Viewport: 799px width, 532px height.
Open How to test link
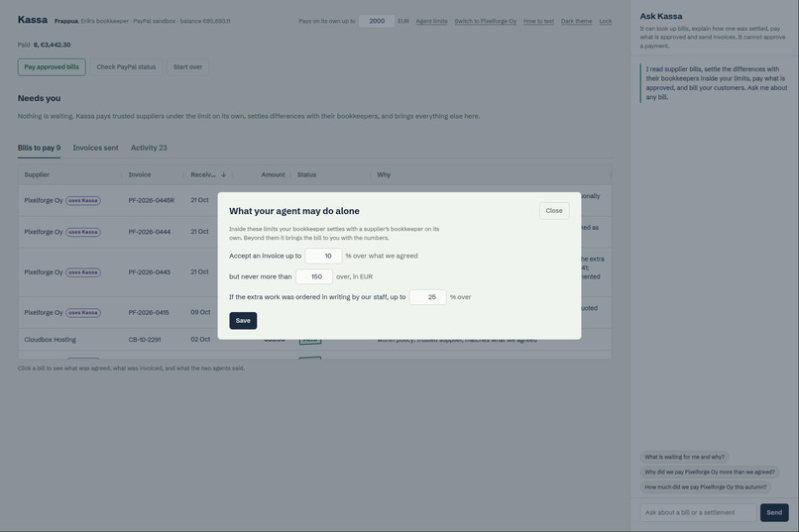pyautogui.click(x=538, y=22)
